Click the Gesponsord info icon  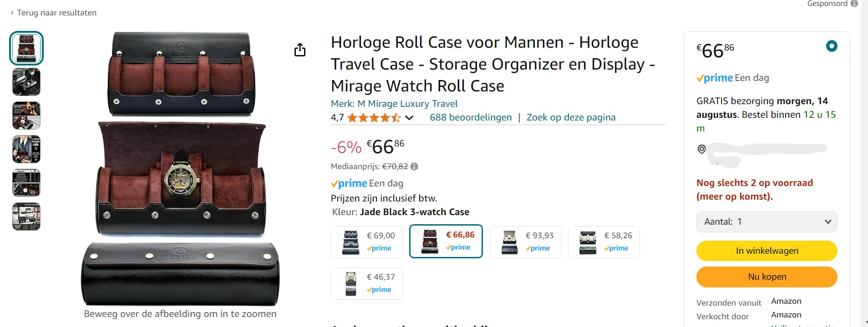pyautogui.click(x=854, y=4)
